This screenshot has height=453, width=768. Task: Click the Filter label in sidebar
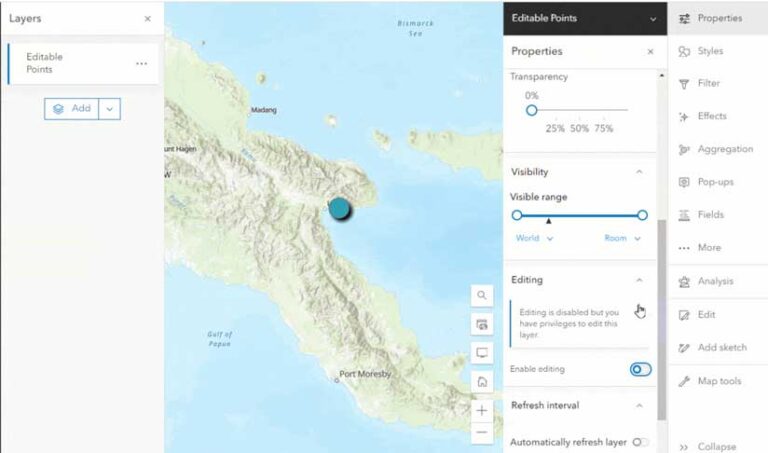tap(709, 83)
